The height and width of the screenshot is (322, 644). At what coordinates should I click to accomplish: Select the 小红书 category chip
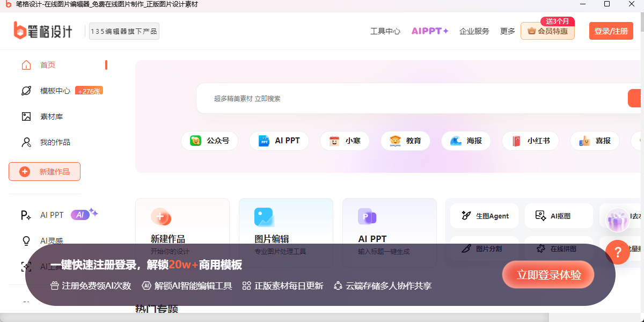click(x=530, y=141)
